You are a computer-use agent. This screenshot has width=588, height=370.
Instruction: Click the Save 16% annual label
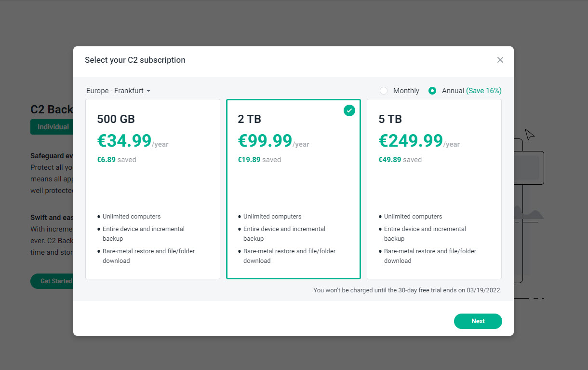484,91
